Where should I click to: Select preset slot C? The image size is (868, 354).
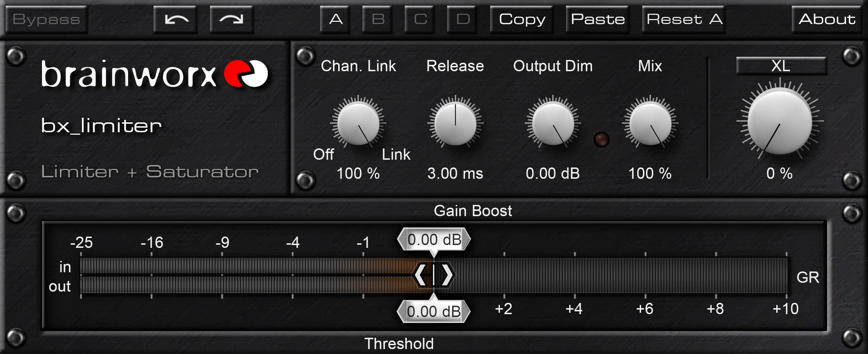420,19
